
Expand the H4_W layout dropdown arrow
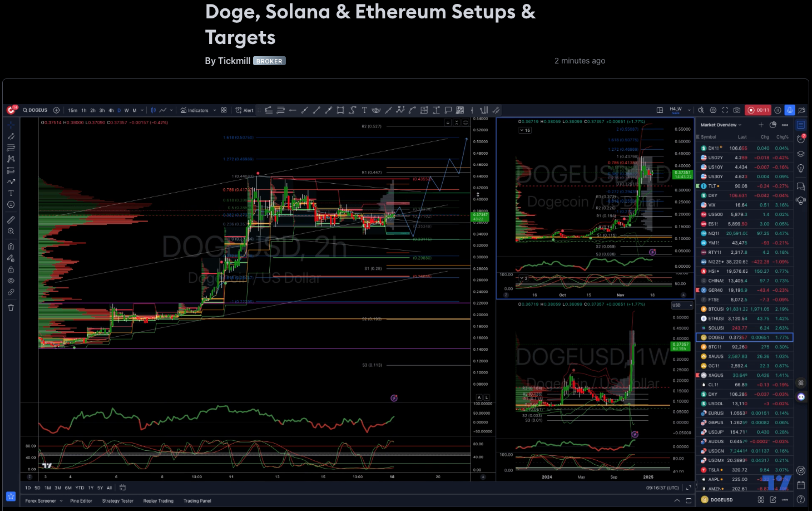click(x=689, y=110)
